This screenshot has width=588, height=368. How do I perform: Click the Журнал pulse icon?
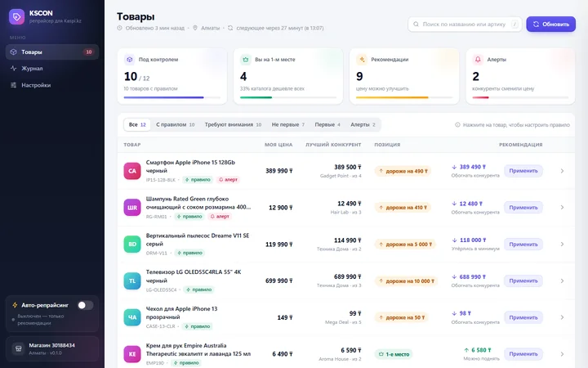click(14, 69)
